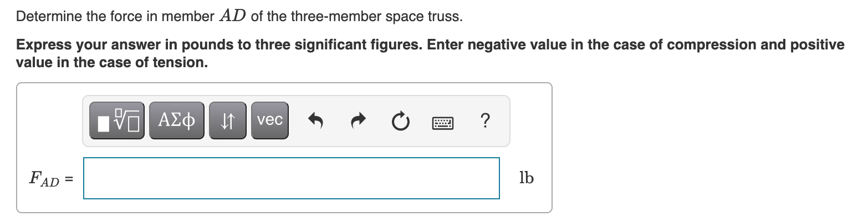Open the Greek symbols ΑΣΦ palette
868x221 pixels.
pyautogui.click(x=176, y=120)
